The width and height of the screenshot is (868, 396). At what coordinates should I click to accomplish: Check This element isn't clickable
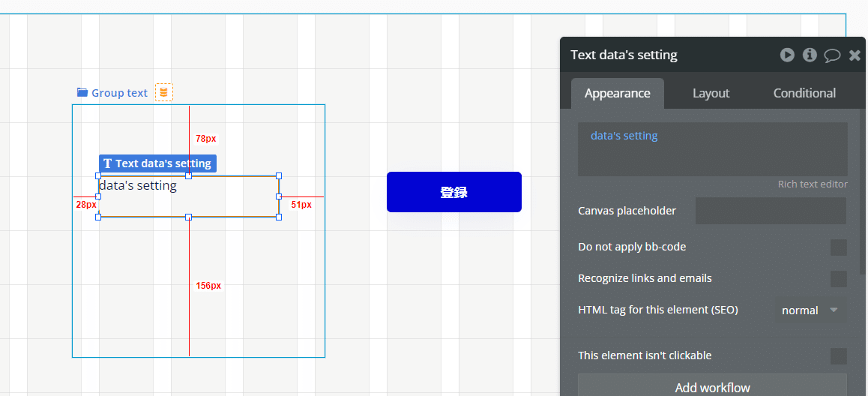click(838, 356)
